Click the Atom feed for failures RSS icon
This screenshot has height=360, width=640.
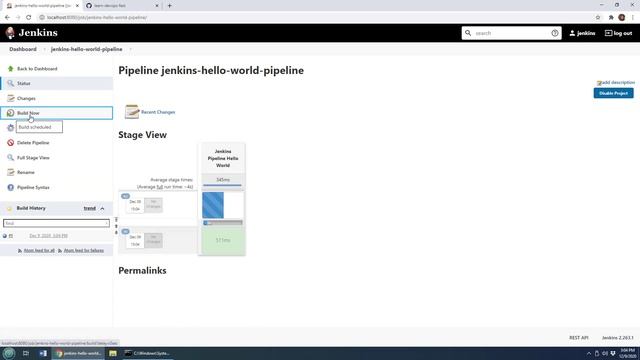click(60, 251)
